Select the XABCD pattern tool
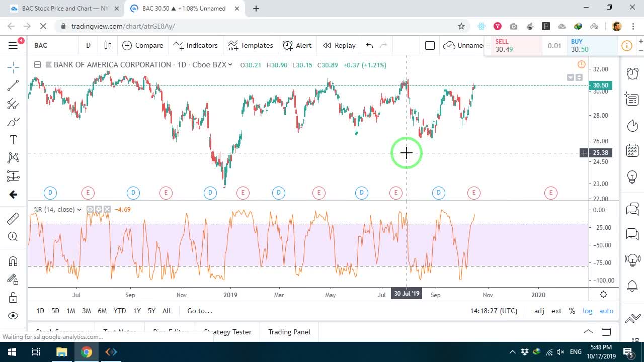Screen dimensions: 644x362 point(13,158)
